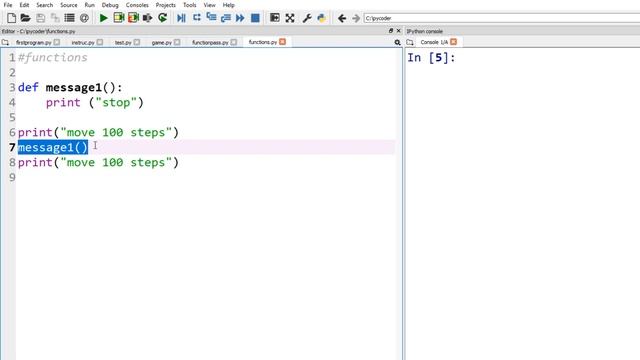Open the Tools menu

click(x=189, y=5)
